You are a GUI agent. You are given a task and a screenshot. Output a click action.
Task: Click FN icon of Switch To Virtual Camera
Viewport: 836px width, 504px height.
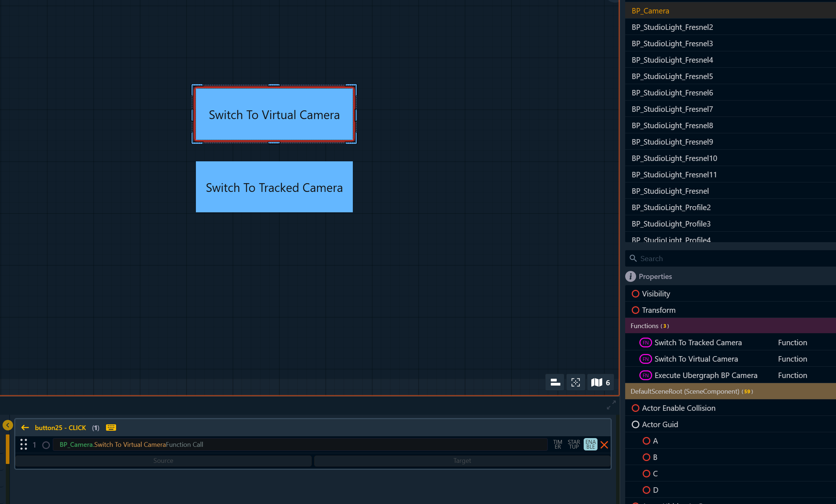(646, 359)
